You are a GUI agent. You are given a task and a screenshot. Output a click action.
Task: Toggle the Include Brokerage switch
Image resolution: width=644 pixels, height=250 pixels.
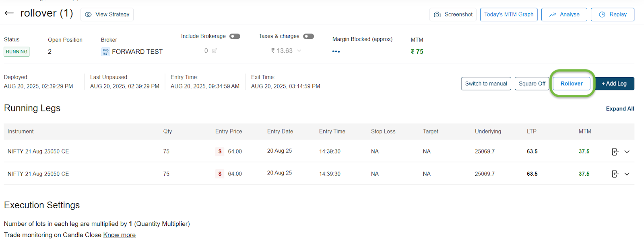(235, 36)
